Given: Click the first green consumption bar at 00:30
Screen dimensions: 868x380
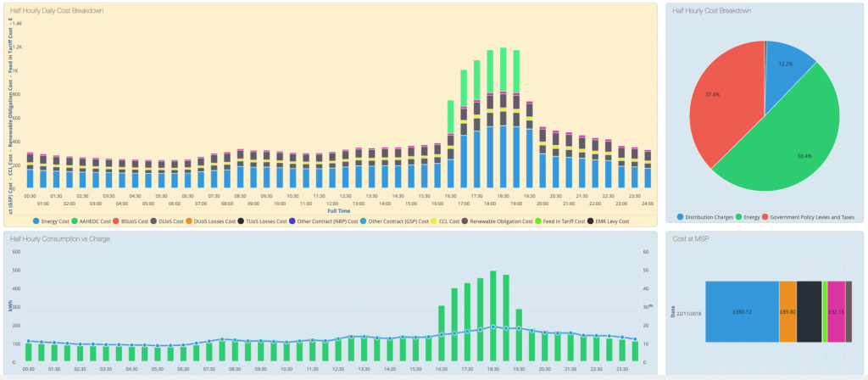Looking at the screenshot, I should (x=28, y=352).
